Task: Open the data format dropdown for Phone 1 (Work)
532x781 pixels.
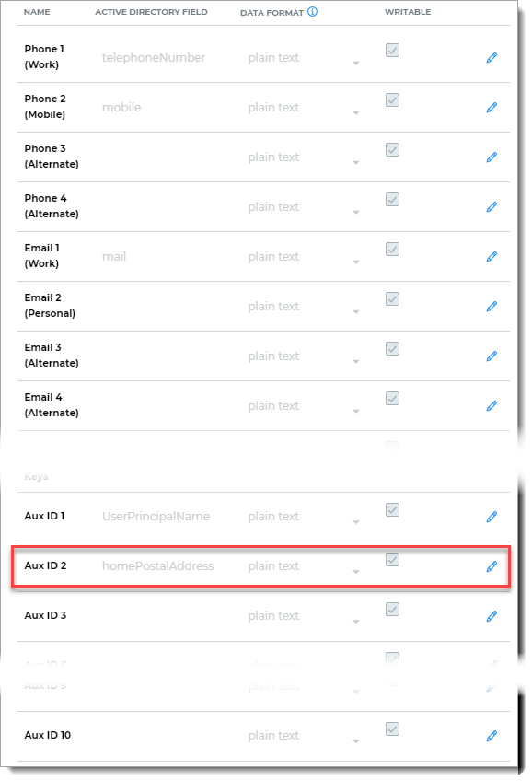Action: (304, 58)
